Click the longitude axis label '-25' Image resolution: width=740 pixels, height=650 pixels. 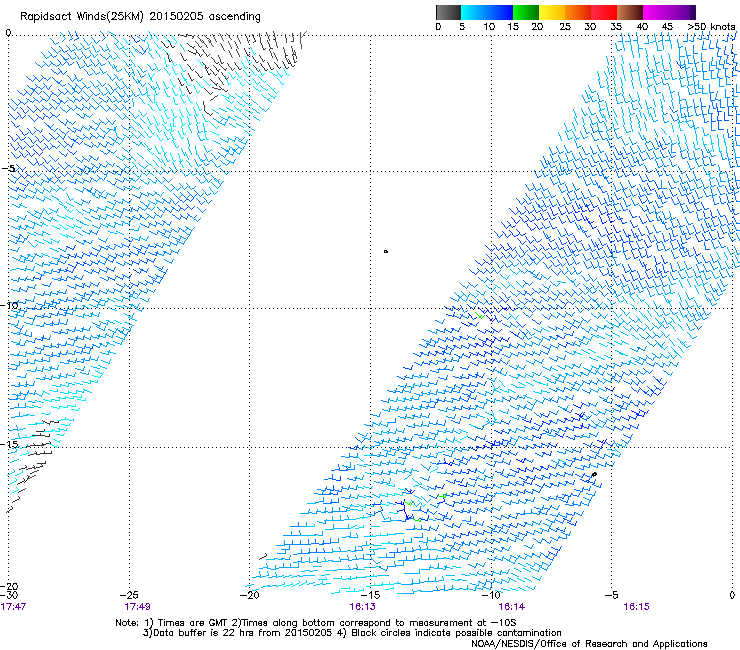(129, 595)
